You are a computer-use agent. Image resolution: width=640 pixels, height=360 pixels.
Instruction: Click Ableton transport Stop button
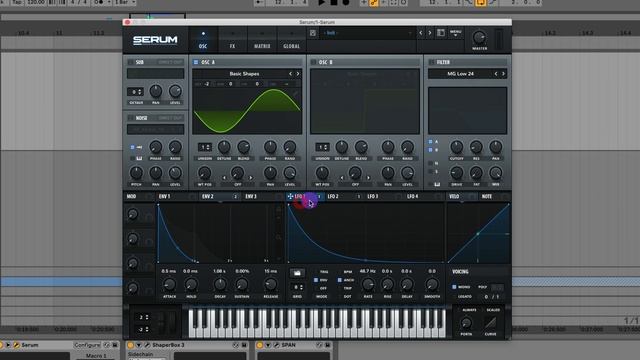(333, 2)
